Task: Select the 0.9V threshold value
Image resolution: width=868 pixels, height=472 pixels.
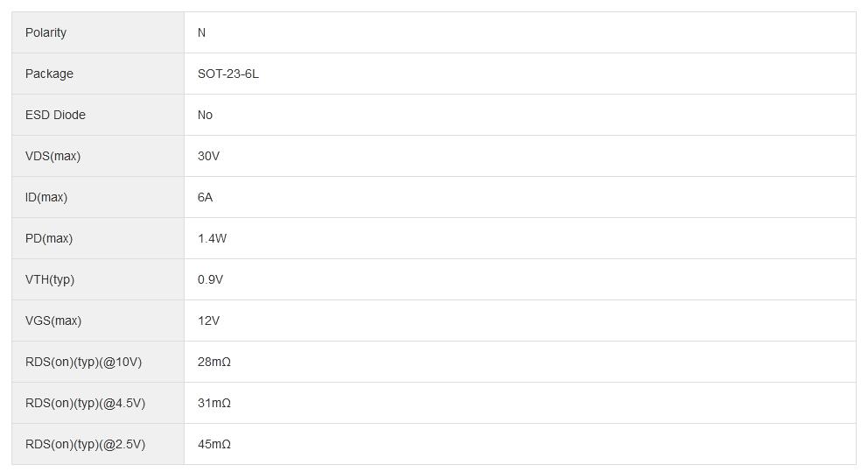Action: point(210,279)
